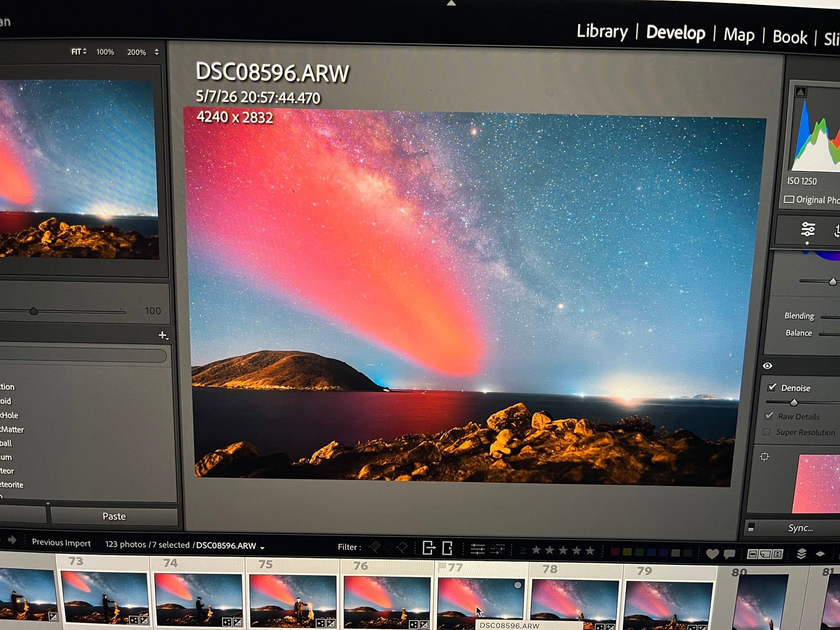Click the add preset plus icon

point(163,336)
